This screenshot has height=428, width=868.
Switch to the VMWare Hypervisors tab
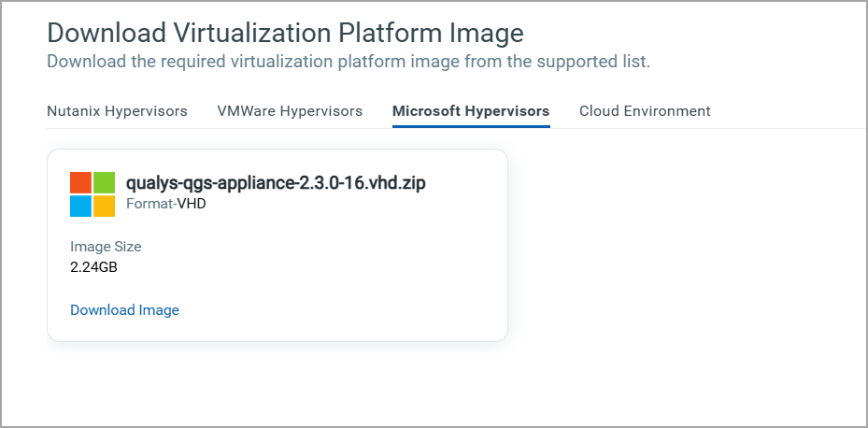(290, 111)
